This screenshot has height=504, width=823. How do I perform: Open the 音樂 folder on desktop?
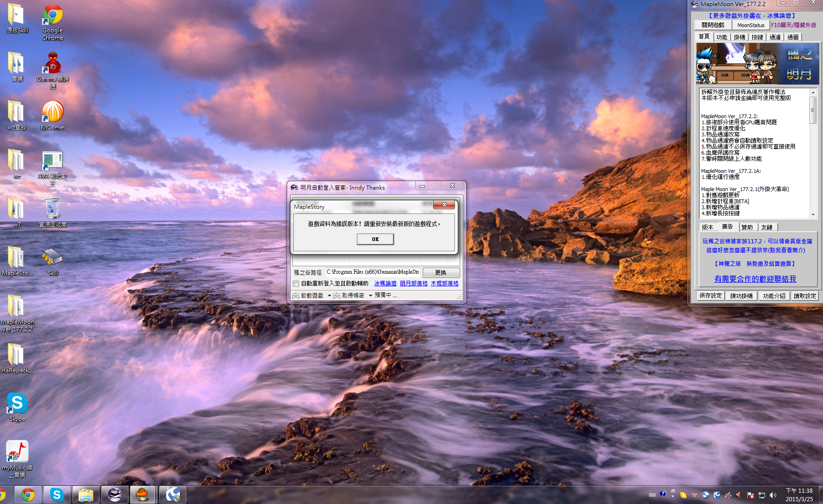pyautogui.click(x=17, y=67)
